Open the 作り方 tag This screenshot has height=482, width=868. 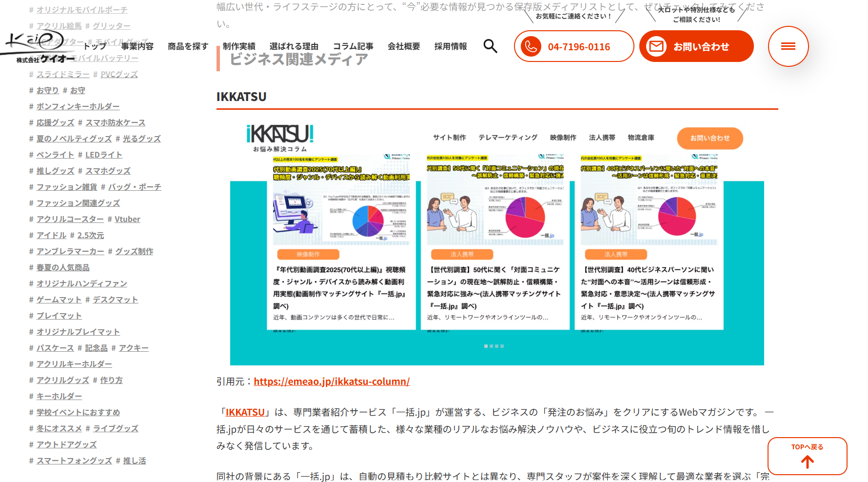[x=112, y=380]
